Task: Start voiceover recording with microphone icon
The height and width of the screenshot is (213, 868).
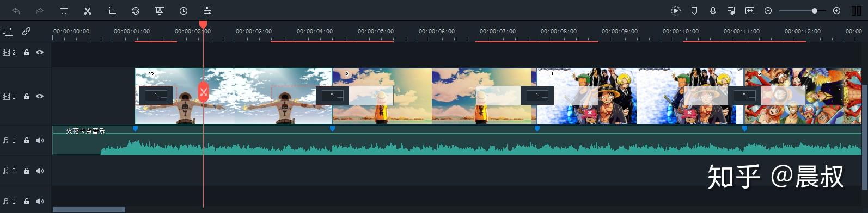Action: (713, 11)
